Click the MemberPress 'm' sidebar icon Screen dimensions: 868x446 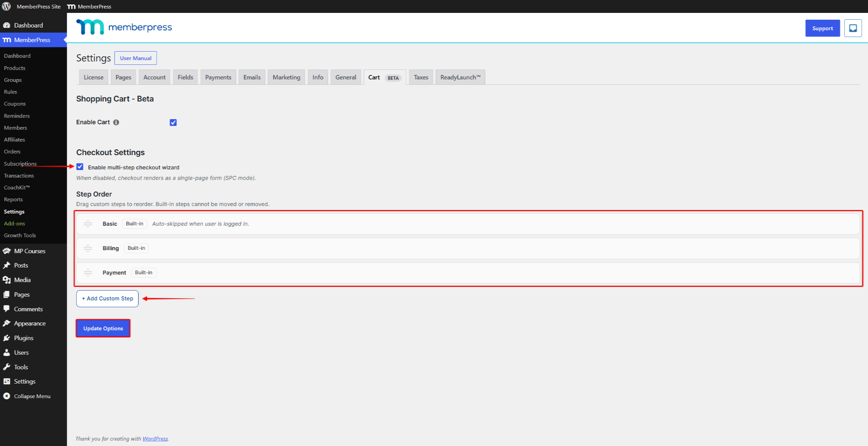[x=7, y=40]
